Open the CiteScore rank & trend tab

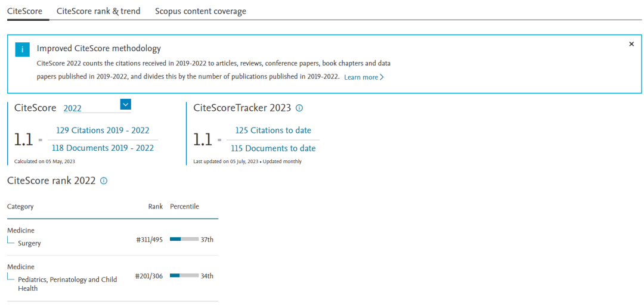click(98, 11)
